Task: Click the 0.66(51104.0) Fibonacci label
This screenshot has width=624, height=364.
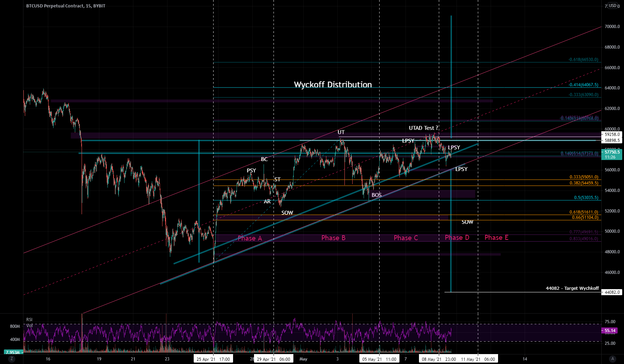Action: [x=585, y=217]
